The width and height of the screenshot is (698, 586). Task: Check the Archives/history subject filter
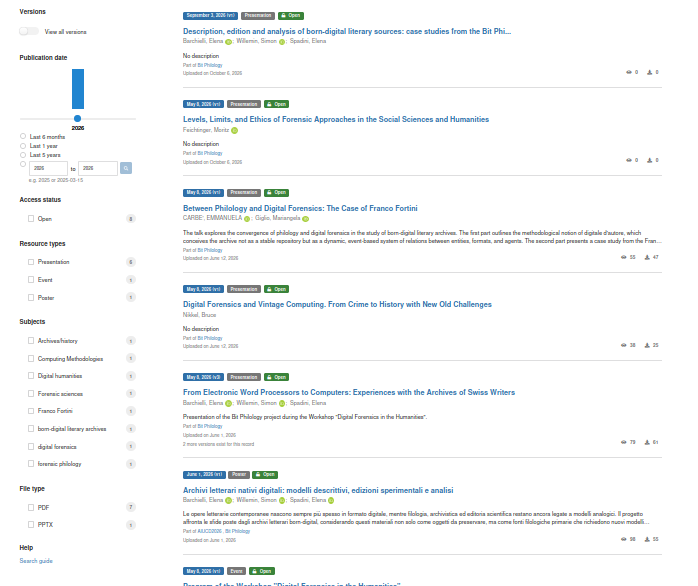tap(31, 341)
